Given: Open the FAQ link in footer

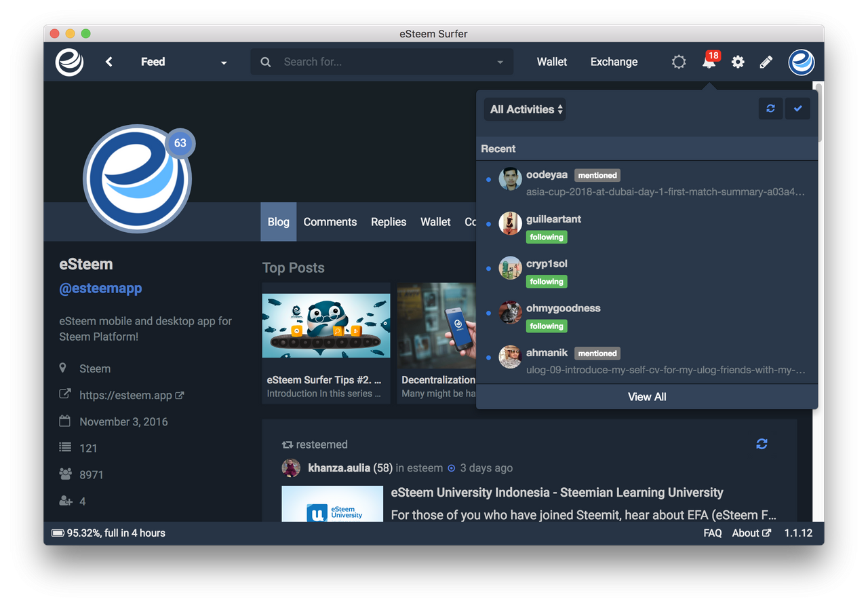Looking at the screenshot, I should click(x=713, y=533).
